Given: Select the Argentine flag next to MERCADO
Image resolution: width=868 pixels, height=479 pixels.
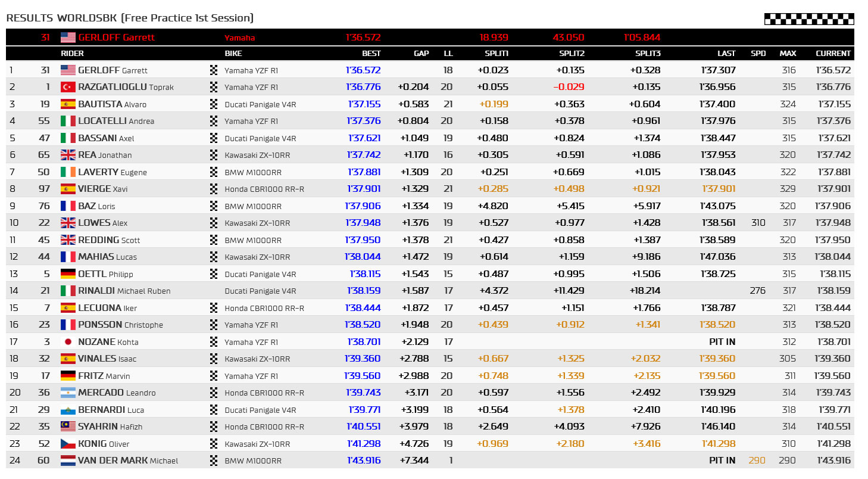Looking at the screenshot, I should click(68, 393).
